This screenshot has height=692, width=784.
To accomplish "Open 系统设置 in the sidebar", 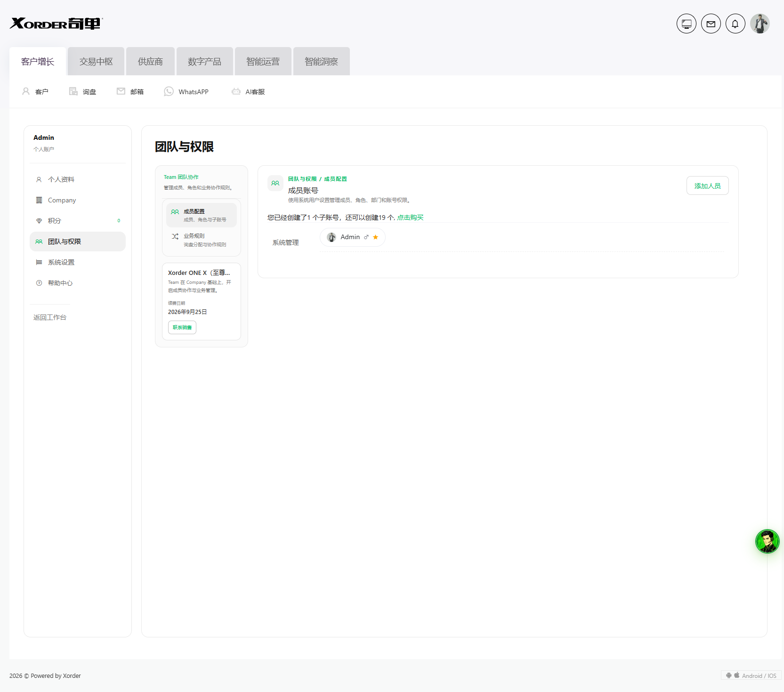I will [78, 262].
